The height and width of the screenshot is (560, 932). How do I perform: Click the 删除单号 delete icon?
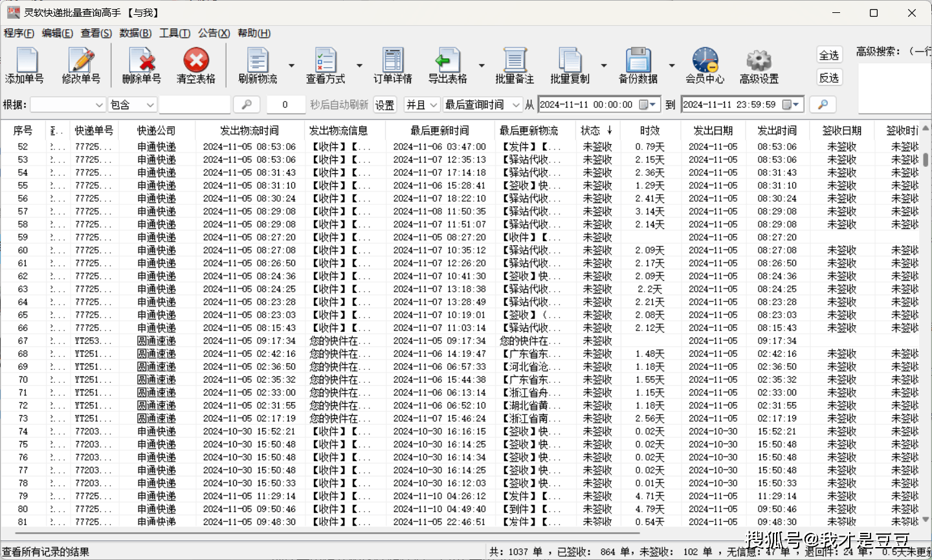141,65
